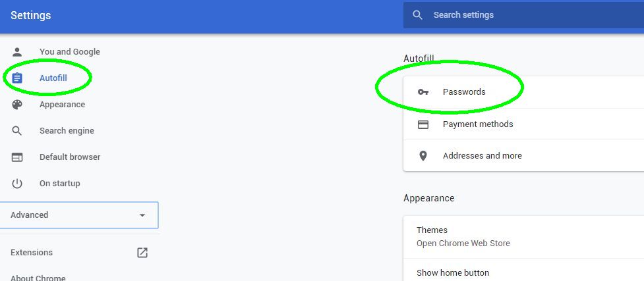Go to On startup settings
The width and height of the screenshot is (644, 281).
(x=59, y=184)
